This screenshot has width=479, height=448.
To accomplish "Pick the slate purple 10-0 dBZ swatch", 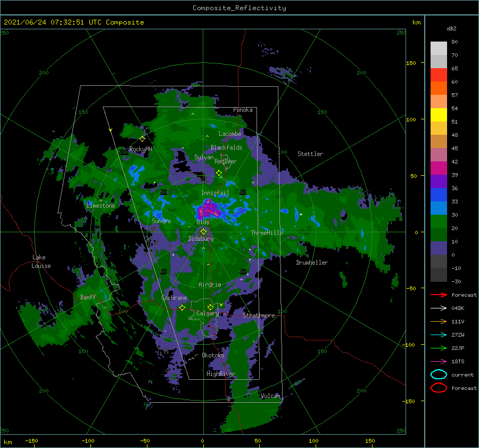I will coord(439,248).
